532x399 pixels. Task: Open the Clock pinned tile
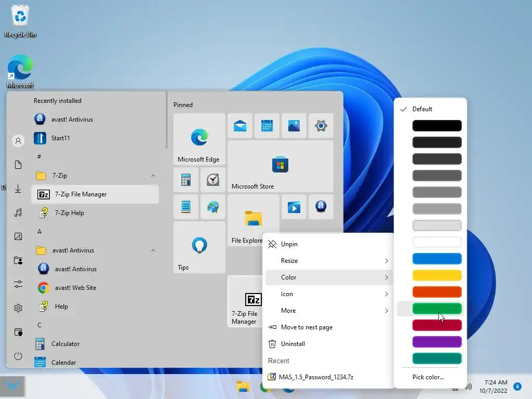[x=212, y=180]
